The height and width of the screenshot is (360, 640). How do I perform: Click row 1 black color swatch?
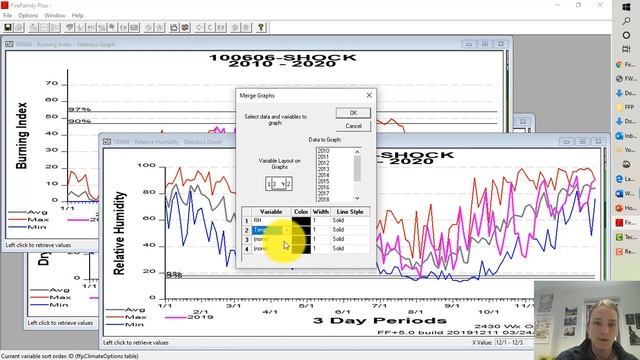(x=301, y=220)
